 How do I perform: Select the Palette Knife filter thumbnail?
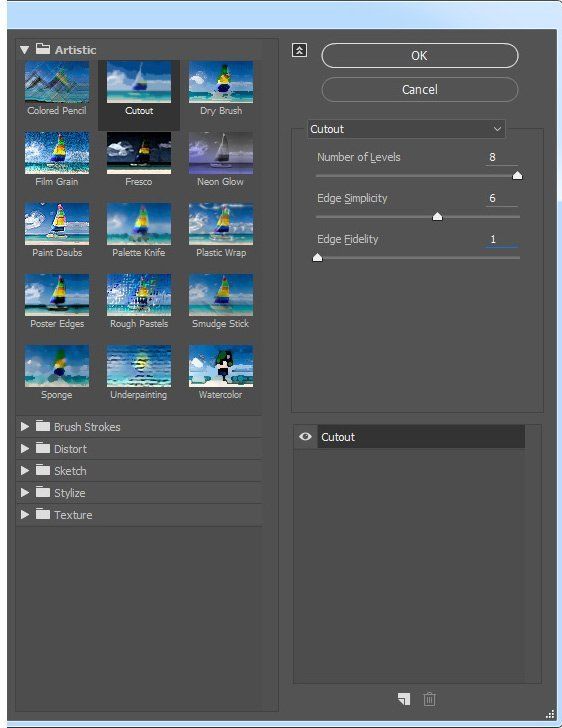point(139,224)
